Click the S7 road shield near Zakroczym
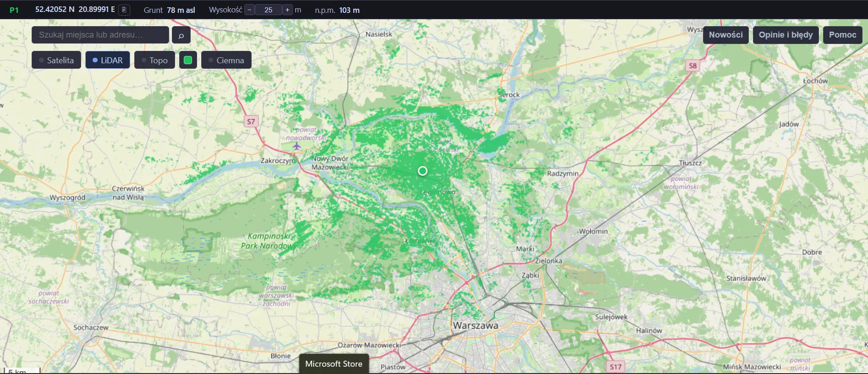 [x=251, y=121]
